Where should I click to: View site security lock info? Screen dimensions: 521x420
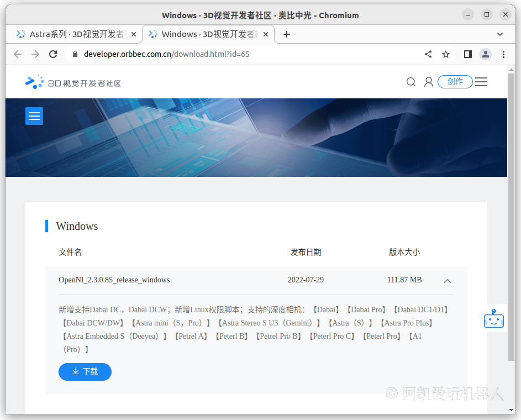coord(75,54)
